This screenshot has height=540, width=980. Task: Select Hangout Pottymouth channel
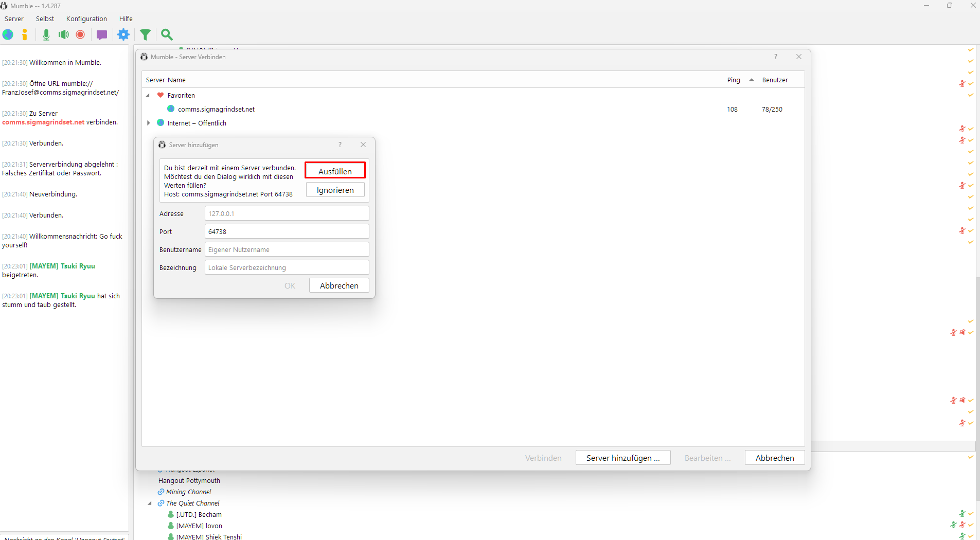click(x=189, y=480)
